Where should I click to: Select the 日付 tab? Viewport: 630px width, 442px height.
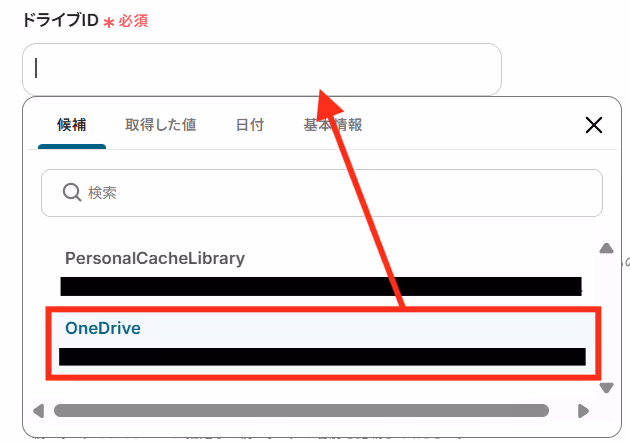point(250,125)
